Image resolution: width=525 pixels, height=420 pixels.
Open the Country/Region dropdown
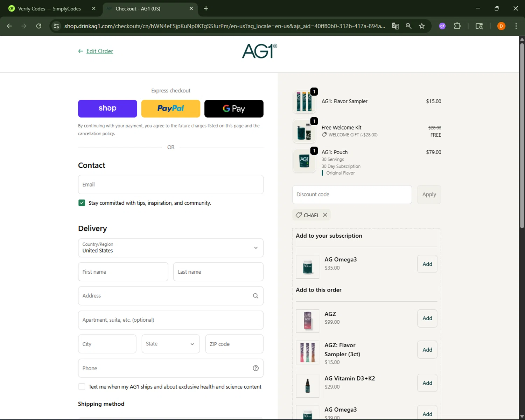170,248
